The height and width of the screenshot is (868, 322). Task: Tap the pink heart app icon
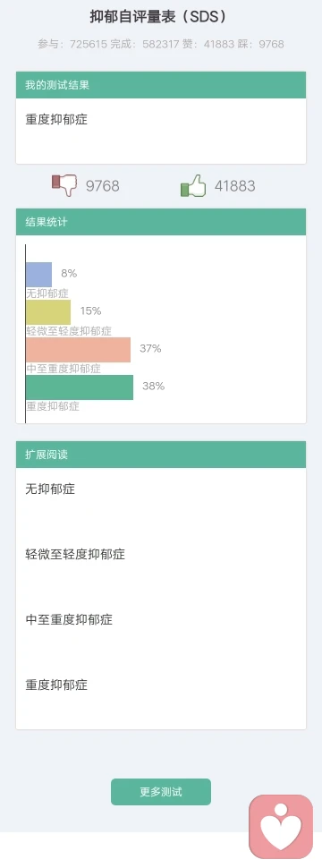281,827
